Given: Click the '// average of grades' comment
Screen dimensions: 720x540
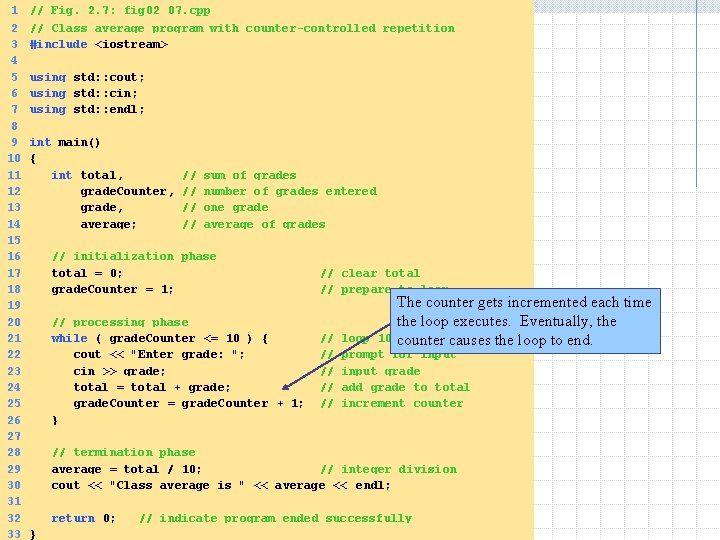Looking at the screenshot, I should [254, 224].
